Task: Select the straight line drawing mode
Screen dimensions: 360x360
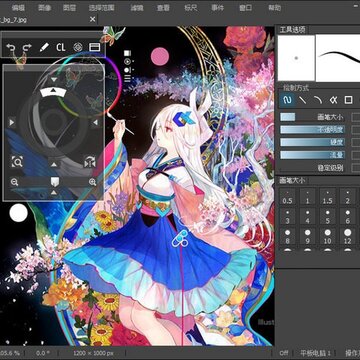Action: [x=302, y=100]
